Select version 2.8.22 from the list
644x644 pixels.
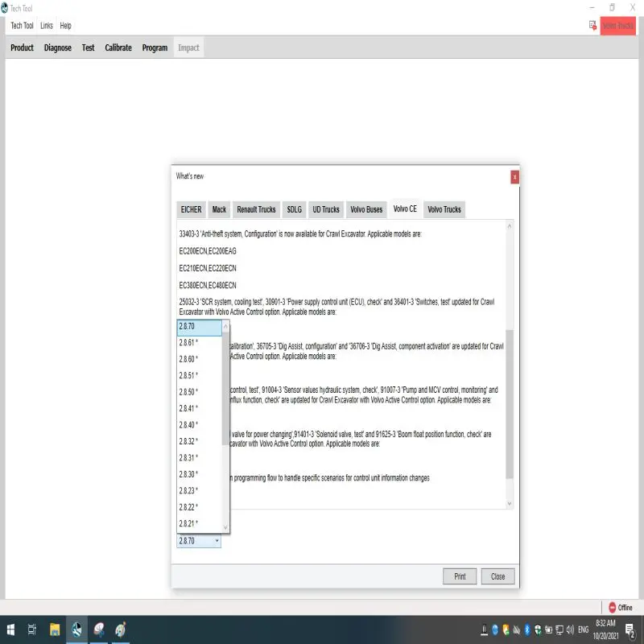coord(199,507)
